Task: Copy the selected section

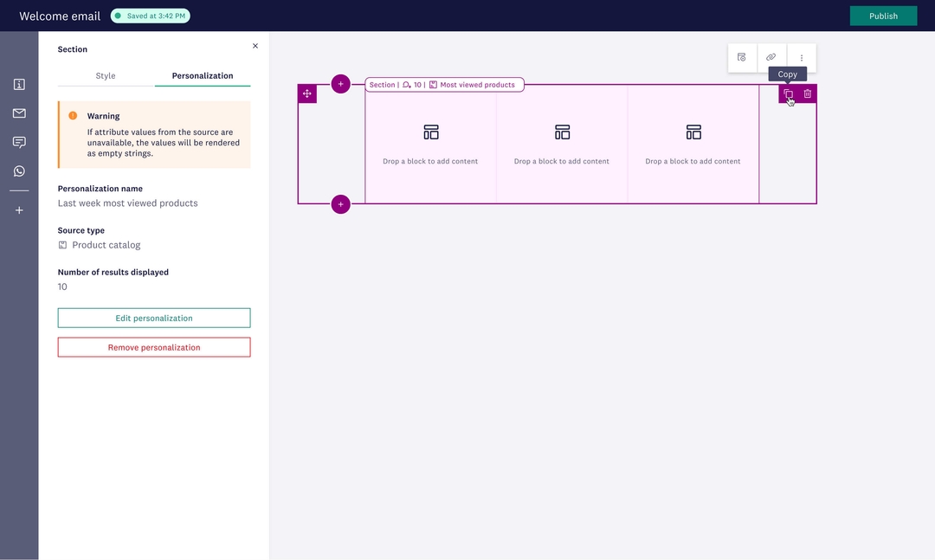Action: 788,93
